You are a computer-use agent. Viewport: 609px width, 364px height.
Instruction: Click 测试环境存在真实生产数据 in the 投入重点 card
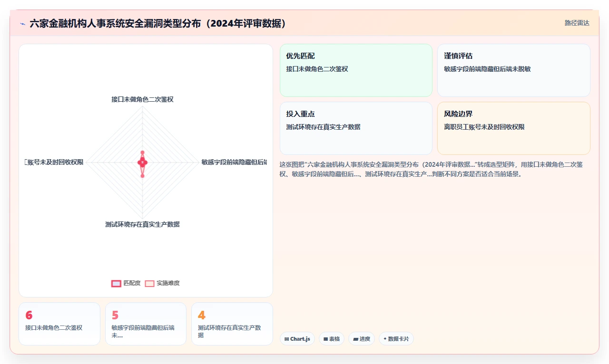pos(323,127)
